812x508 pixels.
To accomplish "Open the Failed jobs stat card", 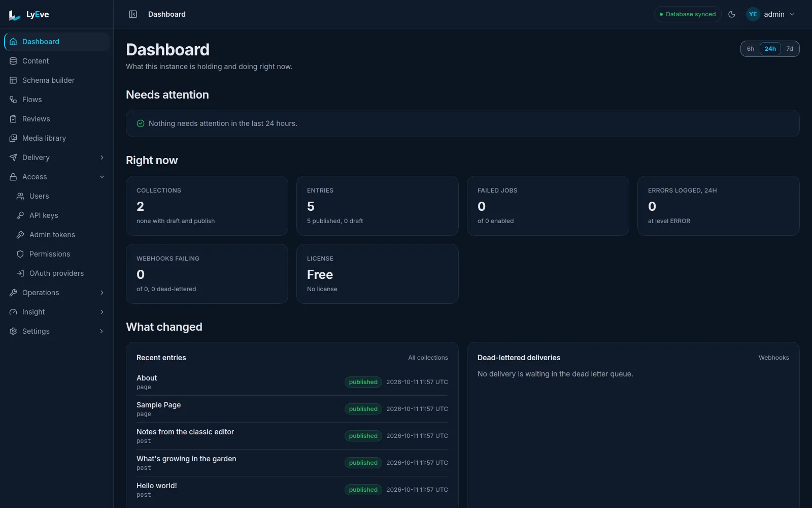I will tap(548, 206).
